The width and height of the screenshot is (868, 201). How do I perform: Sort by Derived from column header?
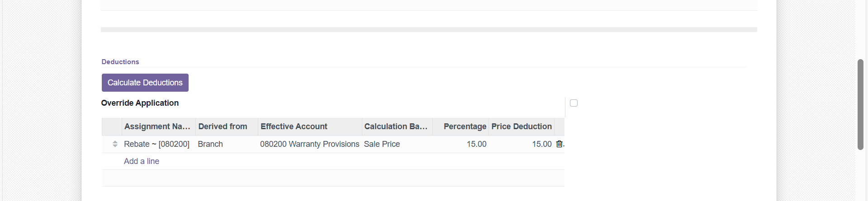click(x=223, y=126)
